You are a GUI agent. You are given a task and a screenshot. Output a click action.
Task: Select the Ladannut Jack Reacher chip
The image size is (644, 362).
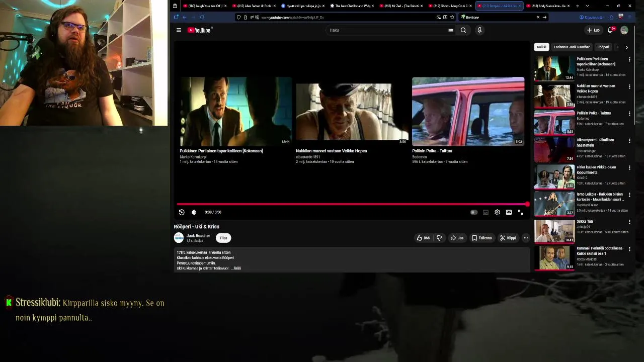pyautogui.click(x=572, y=47)
